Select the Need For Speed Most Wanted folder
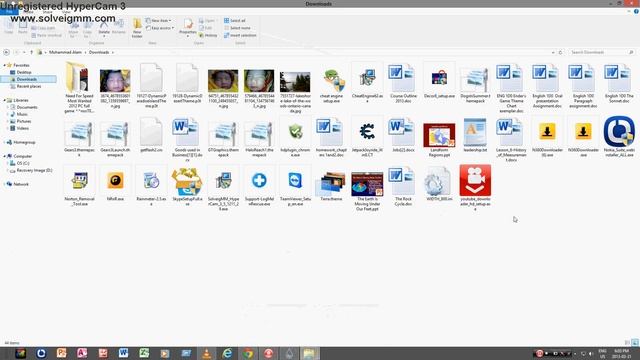 [x=79, y=87]
